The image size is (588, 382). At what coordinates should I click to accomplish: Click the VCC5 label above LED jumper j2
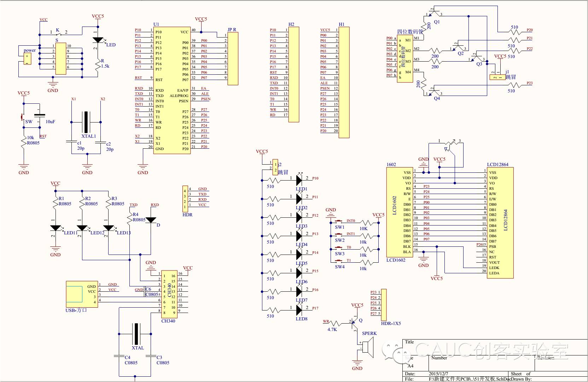coord(262,152)
